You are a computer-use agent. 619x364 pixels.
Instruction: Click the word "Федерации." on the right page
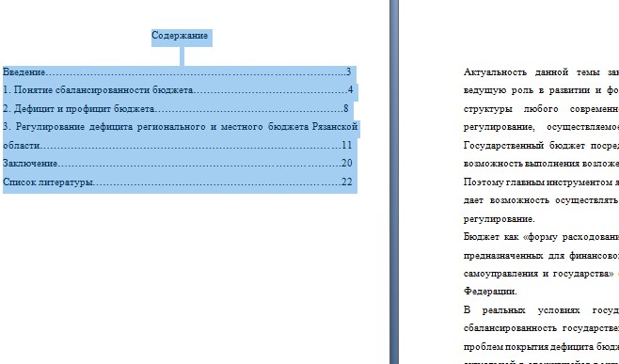point(490,292)
